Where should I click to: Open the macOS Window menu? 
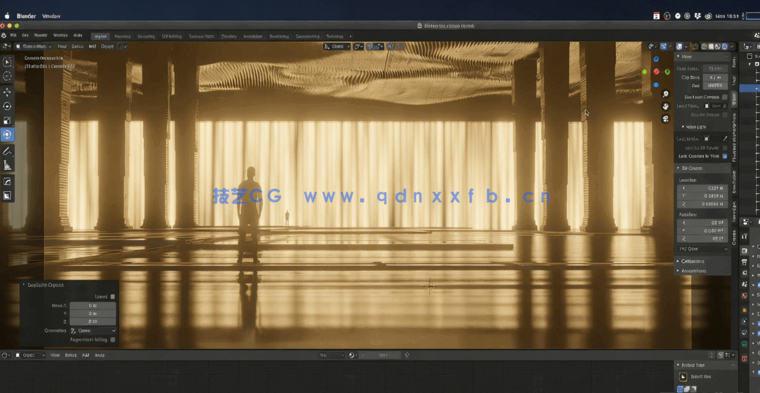click(x=51, y=16)
